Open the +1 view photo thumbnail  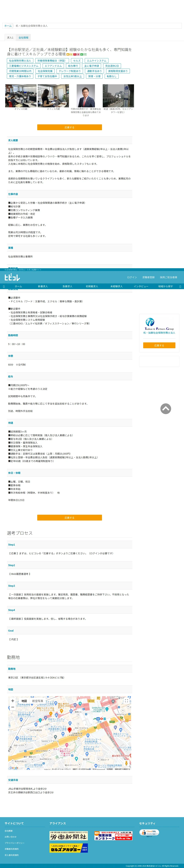pyautogui.click(x=118, y=96)
